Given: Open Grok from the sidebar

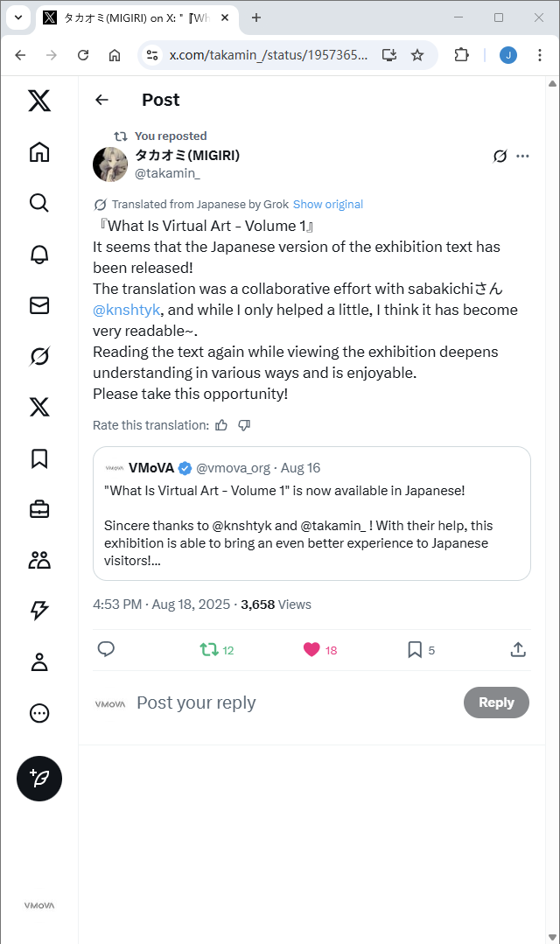Looking at the screenshot, I should pos(39,356).
